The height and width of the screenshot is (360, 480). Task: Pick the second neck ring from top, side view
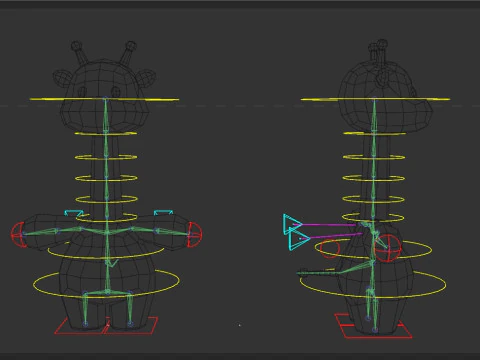point(374,157)
